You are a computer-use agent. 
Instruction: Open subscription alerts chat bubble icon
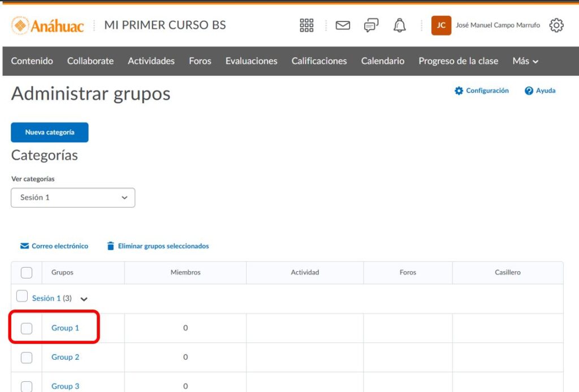(371, 25)
